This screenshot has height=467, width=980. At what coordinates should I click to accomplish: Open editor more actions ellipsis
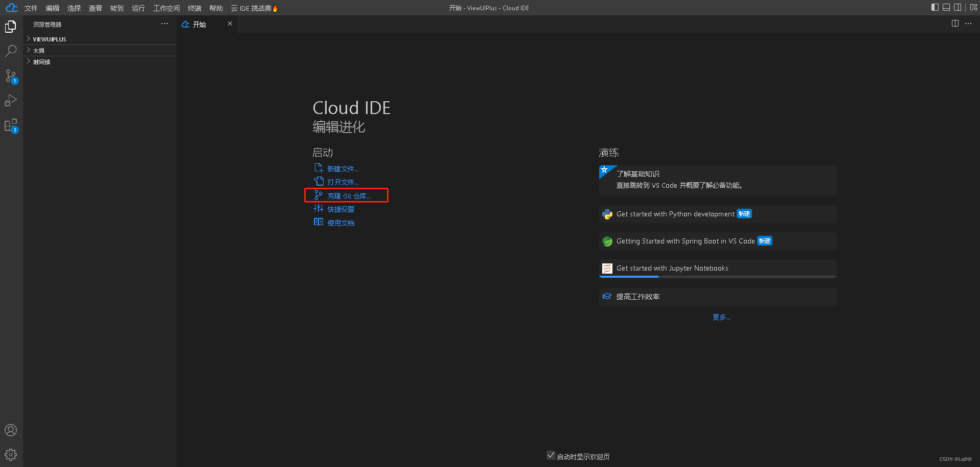click(x=968, y=24)
